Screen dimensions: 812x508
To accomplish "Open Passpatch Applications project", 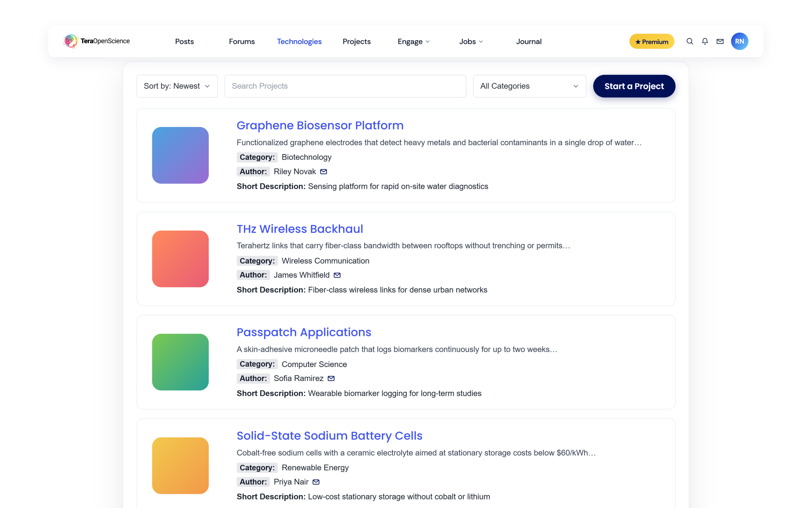I will tap(304, 332).
